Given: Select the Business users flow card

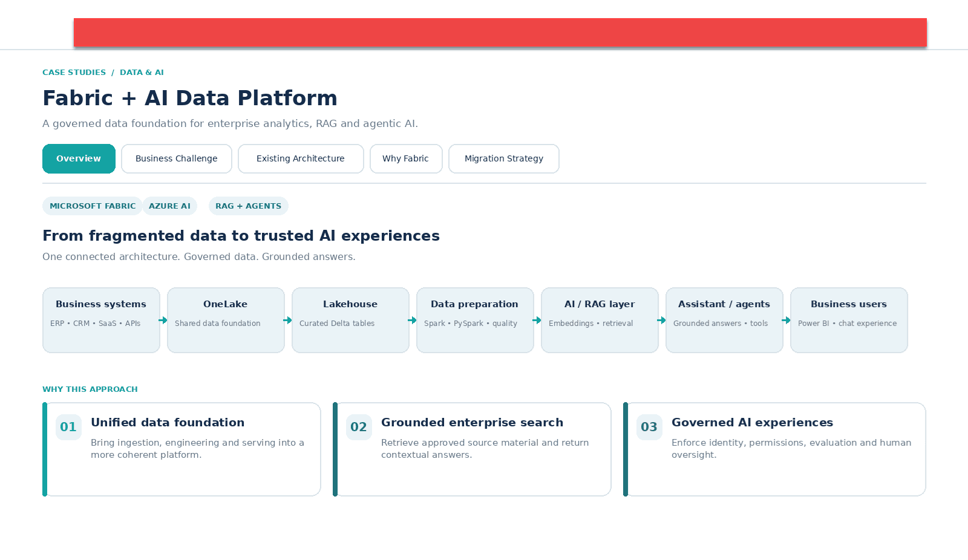Looking at the screenshot, I should point(849,320).
